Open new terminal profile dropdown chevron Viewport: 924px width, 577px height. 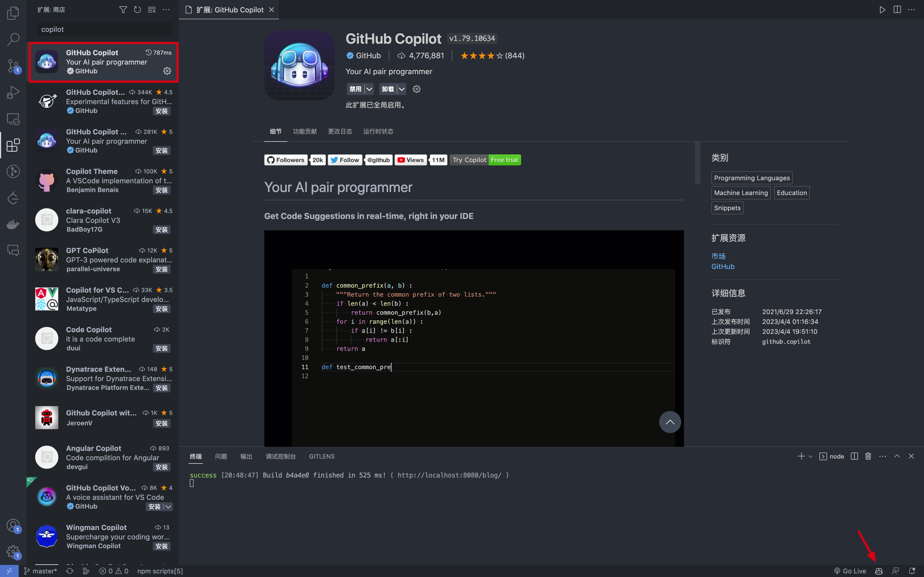click(810, 456)
